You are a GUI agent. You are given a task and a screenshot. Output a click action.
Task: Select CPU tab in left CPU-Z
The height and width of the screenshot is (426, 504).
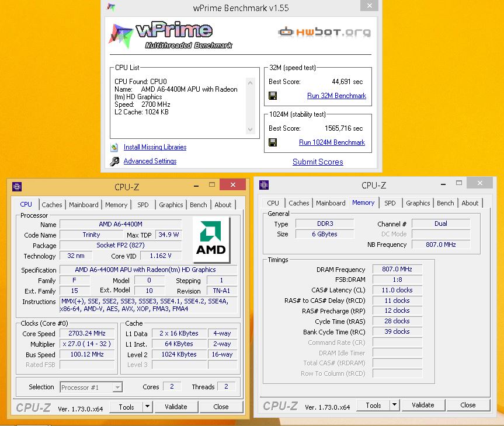click(x=26, y=204)
